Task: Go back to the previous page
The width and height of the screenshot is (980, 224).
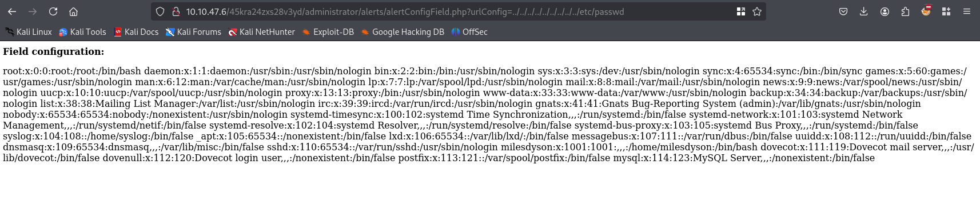Action: (x=12, y=11)
